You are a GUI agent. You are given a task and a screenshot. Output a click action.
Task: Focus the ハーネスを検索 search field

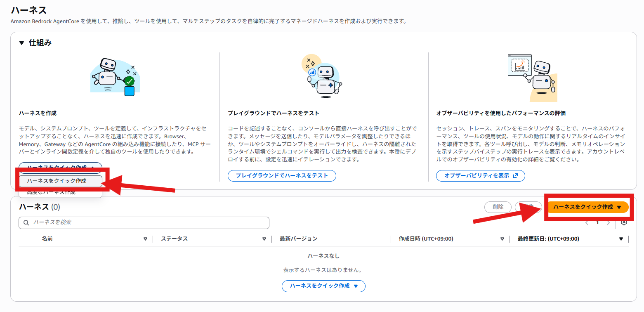144,223
